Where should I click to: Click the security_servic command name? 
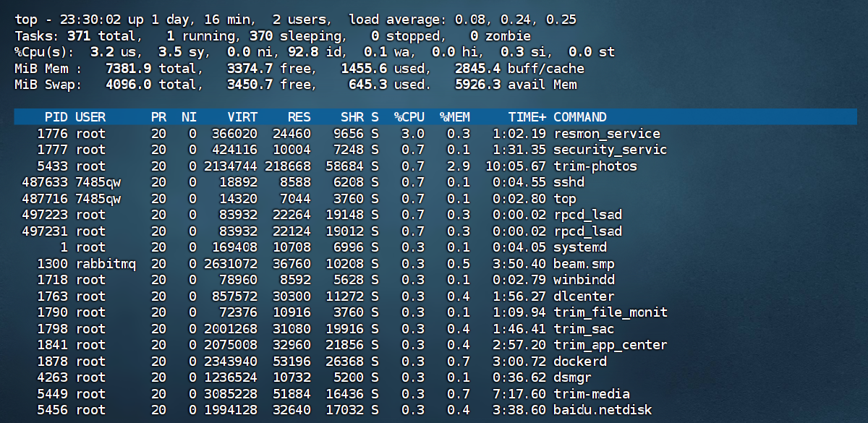pos(610,150)
